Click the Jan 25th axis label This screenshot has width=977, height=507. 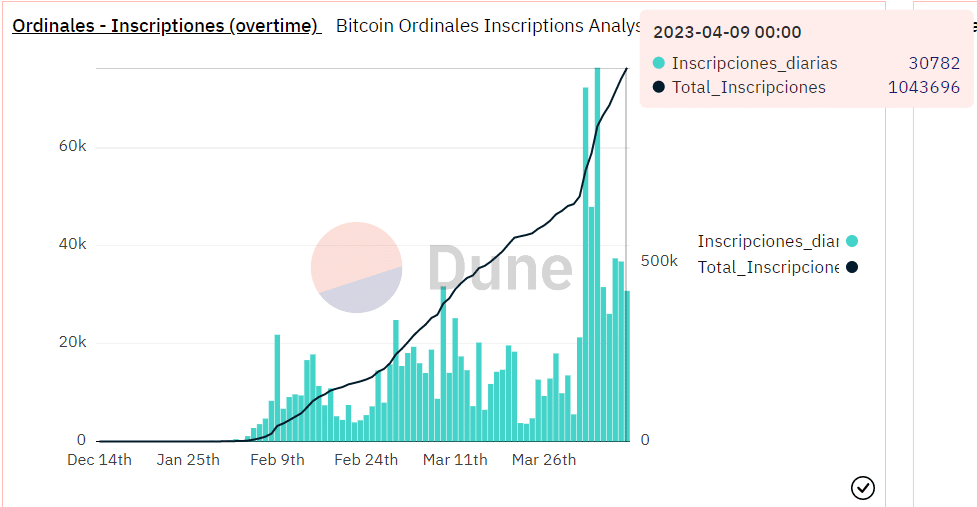tap(188, 460)
